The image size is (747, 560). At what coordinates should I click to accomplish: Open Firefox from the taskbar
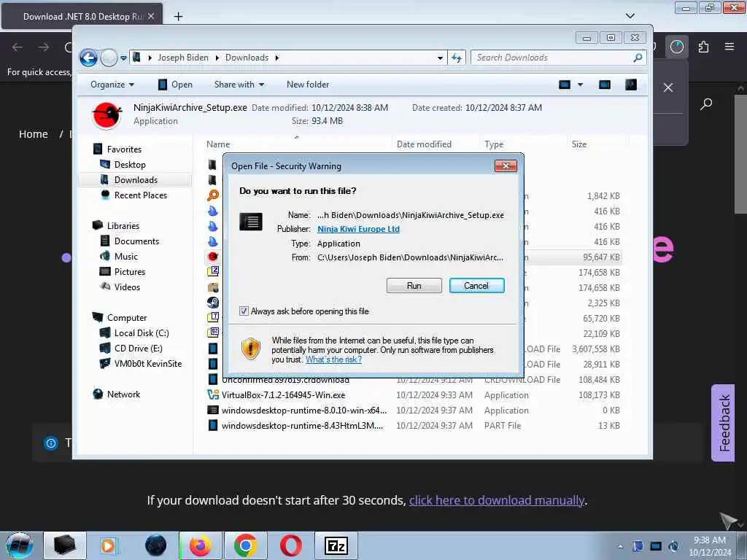point(201,545)
